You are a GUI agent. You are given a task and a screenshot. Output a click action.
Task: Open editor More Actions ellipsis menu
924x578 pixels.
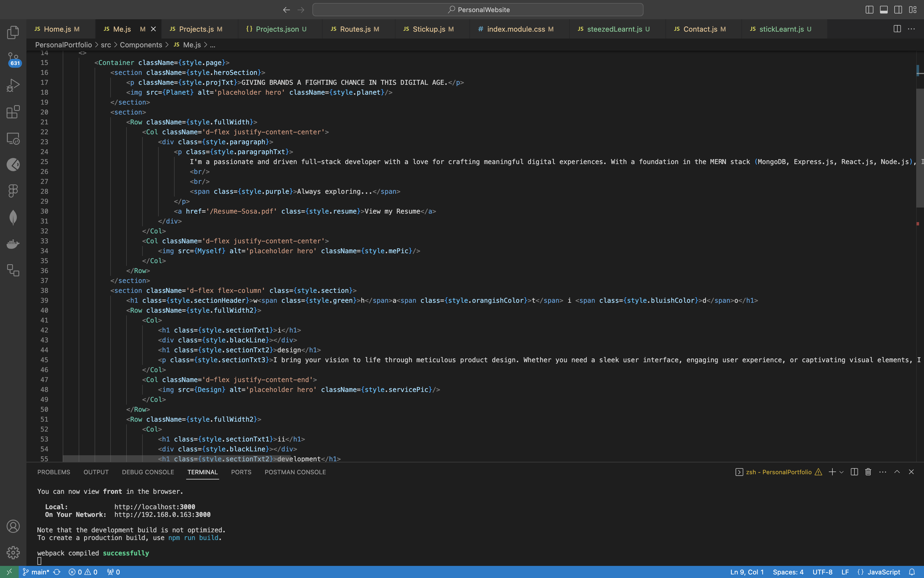pos(911,29)
